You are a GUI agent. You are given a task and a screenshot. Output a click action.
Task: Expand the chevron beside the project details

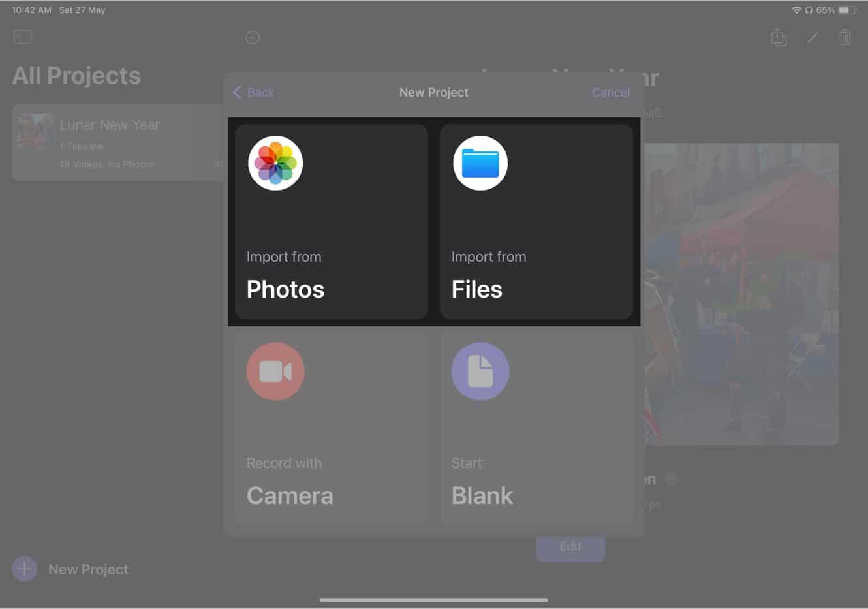click(671, 479)
